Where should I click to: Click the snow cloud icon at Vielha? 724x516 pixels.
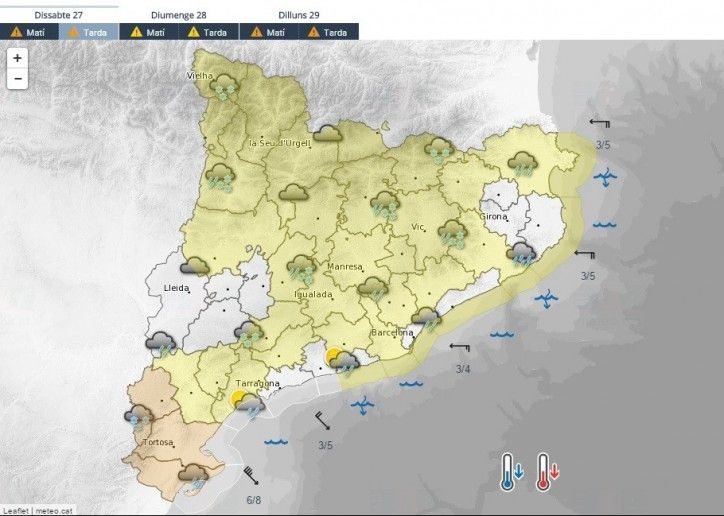pos(224,87)
